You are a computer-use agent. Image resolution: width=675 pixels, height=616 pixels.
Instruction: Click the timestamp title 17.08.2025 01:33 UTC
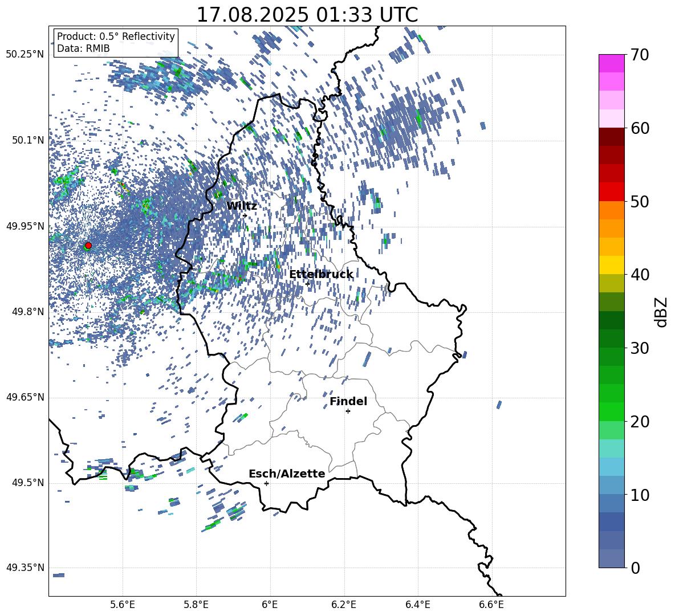(307, 15)
